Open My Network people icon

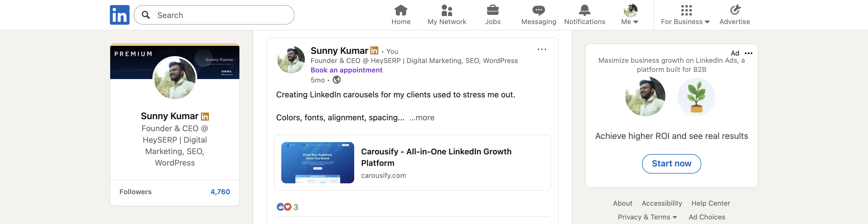[x=447, y=10]
